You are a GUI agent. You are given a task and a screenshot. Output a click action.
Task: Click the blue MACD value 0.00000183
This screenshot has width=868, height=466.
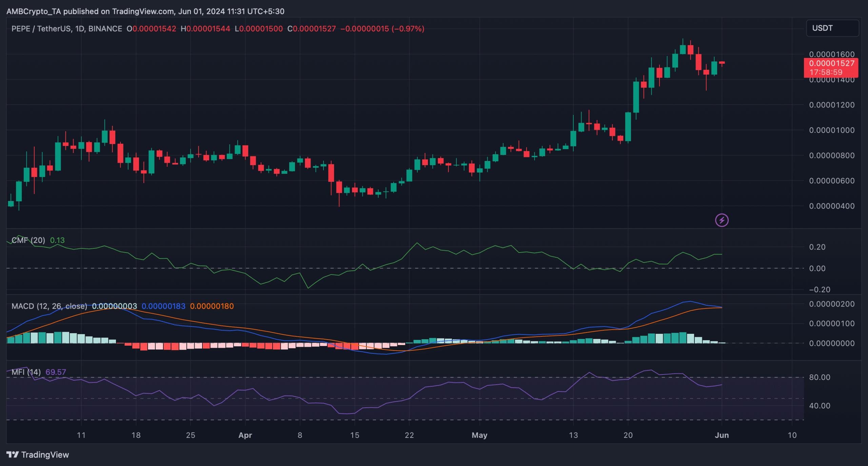(x=163, y=306)
